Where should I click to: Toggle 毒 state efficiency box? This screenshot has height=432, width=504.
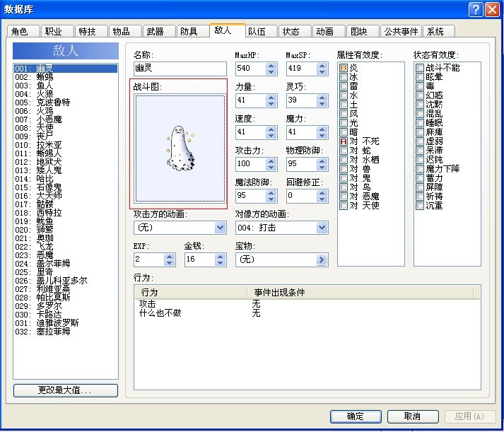(x=419, y=86)
